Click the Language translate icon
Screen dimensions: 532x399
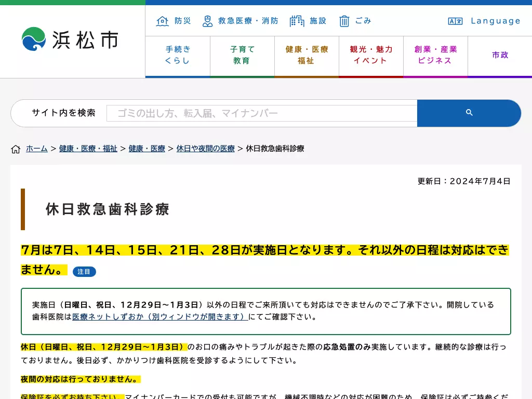pos(455,21)
